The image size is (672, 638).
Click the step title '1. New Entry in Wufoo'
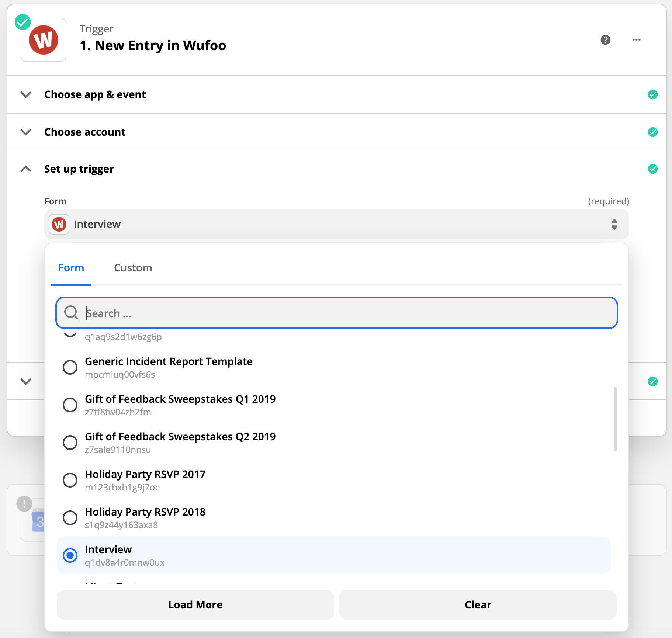(153, 46)
